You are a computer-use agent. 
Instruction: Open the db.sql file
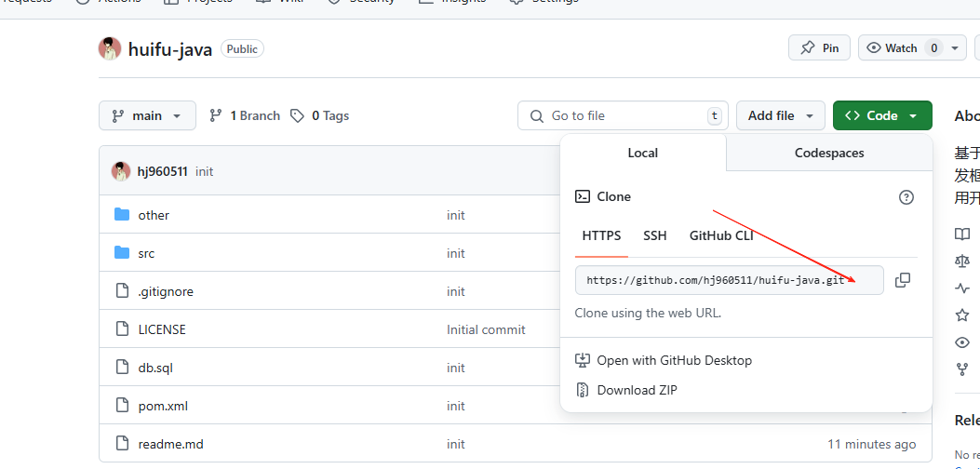click(155, 368)
